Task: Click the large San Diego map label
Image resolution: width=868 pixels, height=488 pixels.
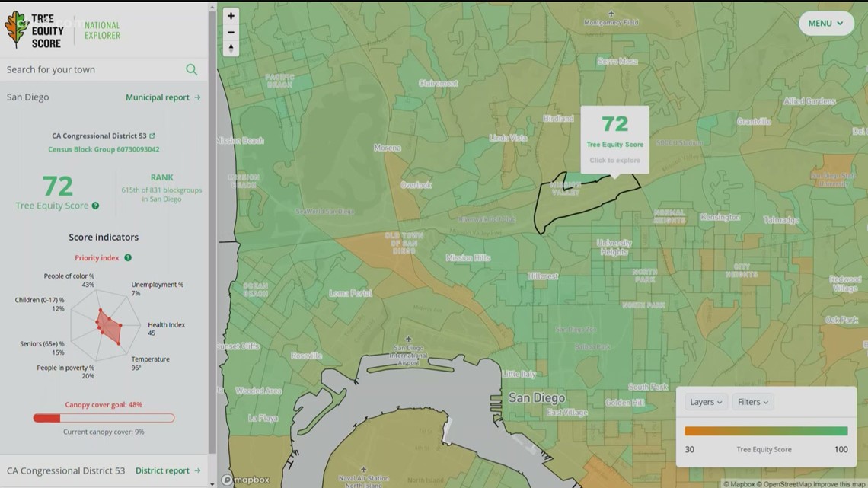Action: [537, 398]
